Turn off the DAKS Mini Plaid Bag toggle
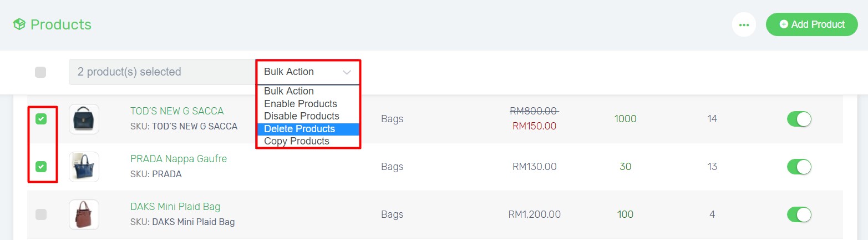Viewport: 868px width, 240px height. (799, 214)
